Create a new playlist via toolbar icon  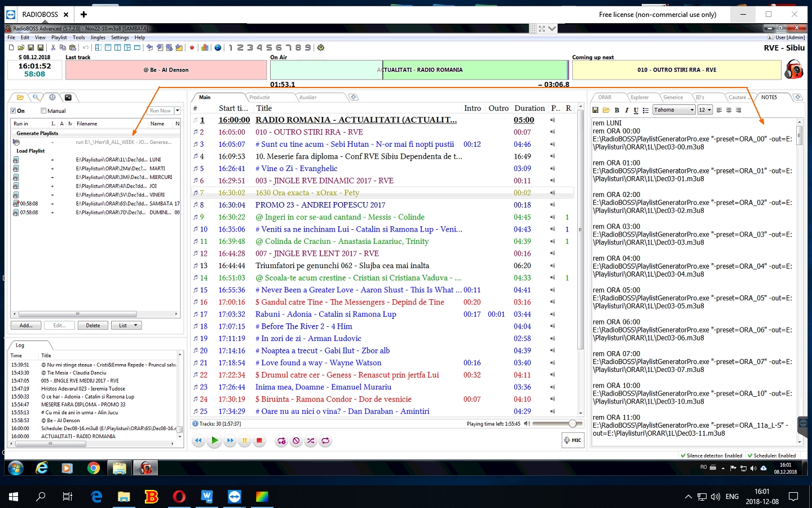[x=11, y=48]
